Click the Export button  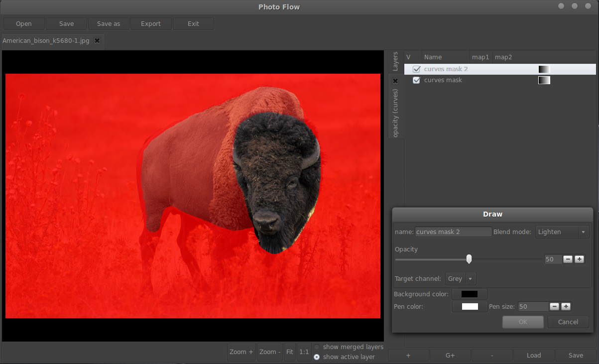pos(150,23)
